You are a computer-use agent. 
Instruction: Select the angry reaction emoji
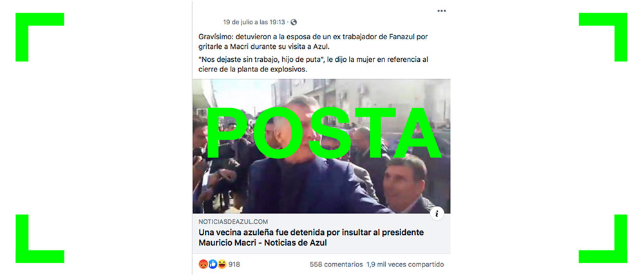pyautogui.click(x=204, y=264)
